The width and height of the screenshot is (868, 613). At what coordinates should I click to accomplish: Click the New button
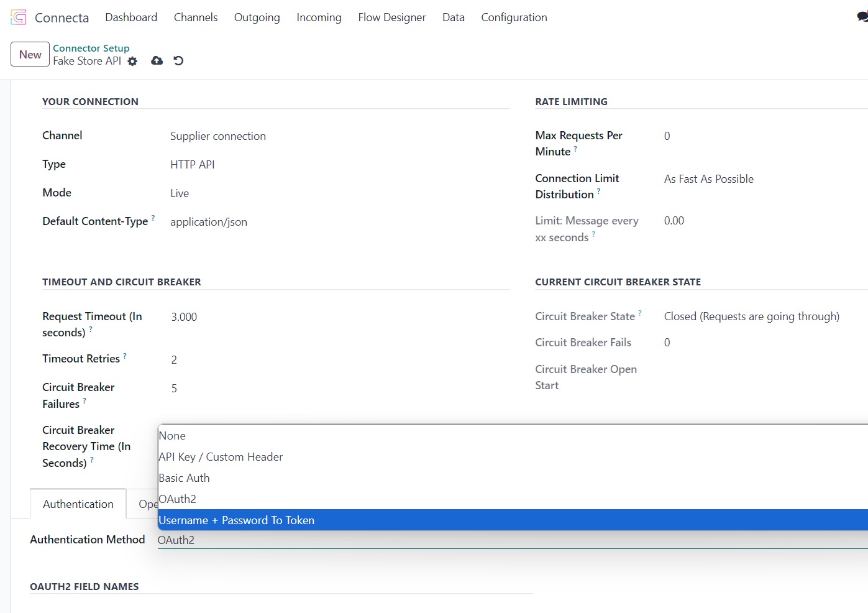[30, 55]
